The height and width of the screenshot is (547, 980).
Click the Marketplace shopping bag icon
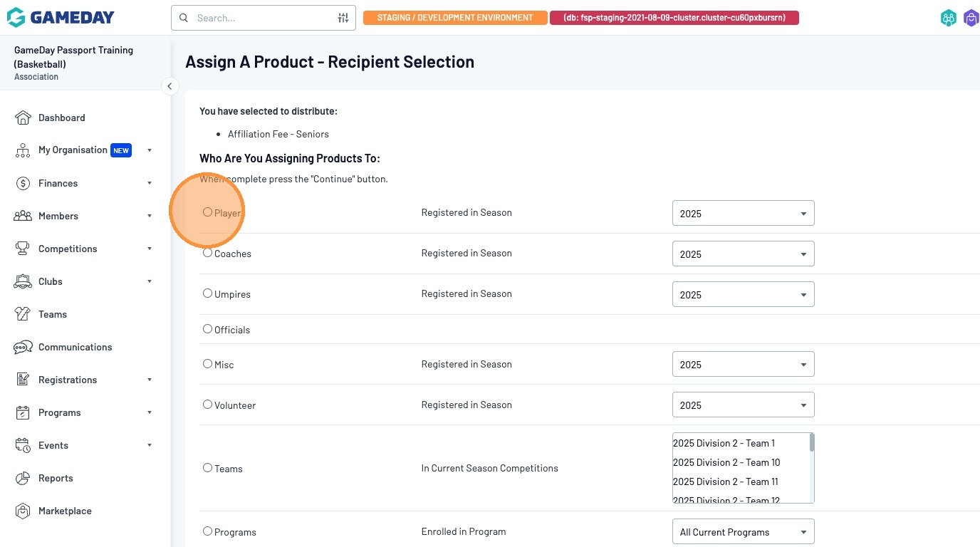click(23, 511)
